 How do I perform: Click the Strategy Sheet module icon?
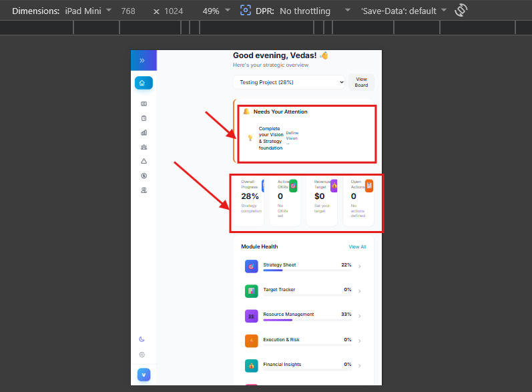(252, 266)
